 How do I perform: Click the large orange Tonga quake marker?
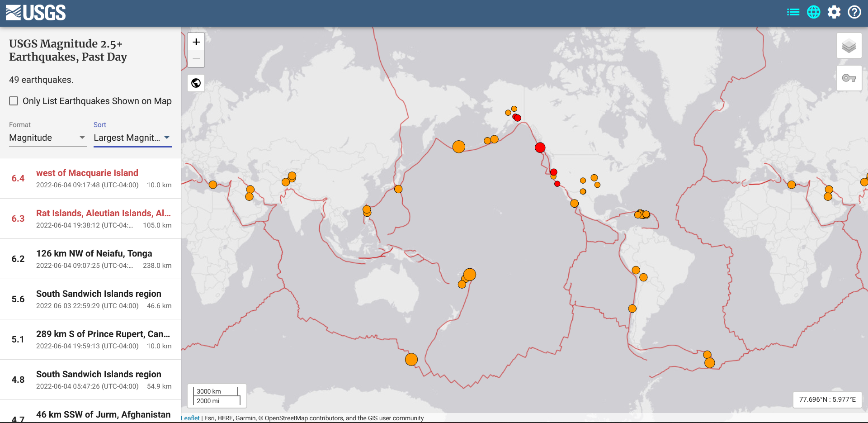(x=470, y=275)
